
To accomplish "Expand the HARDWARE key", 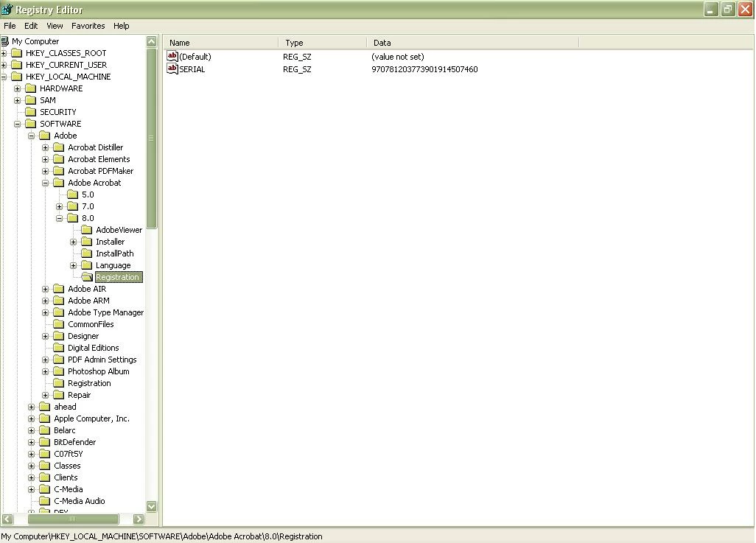I will tap(18, 88).
